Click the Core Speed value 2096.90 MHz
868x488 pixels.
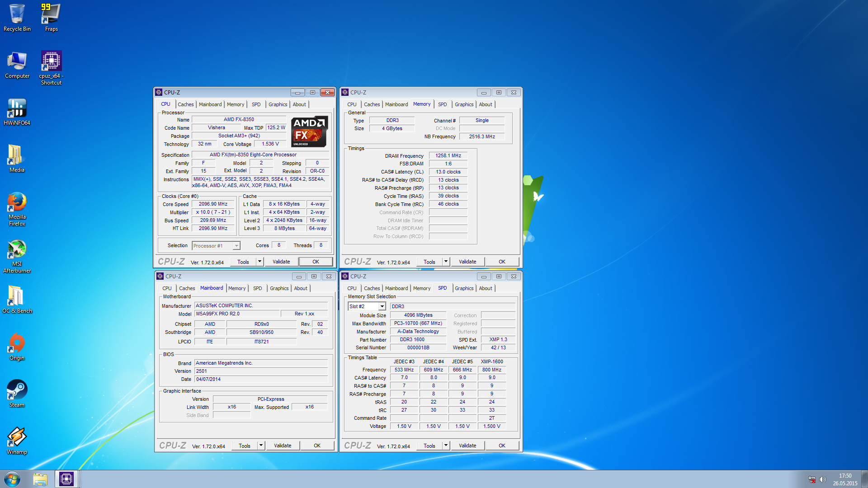(x=213, y=204)
